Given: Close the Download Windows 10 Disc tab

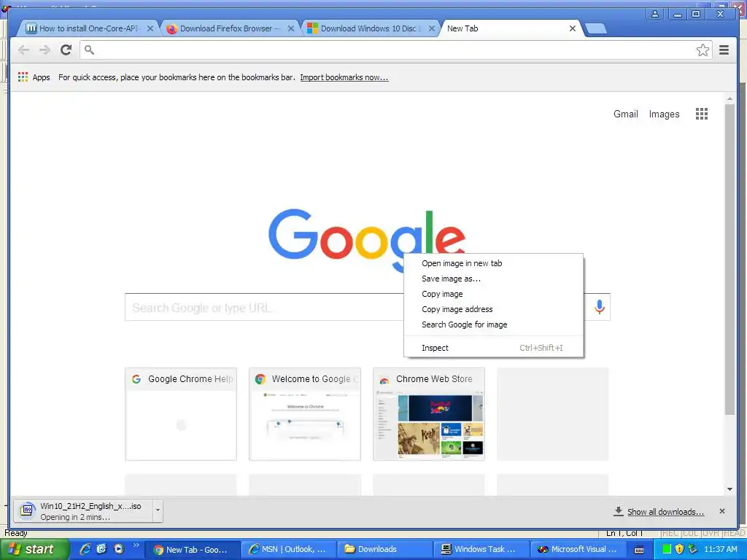Looking at the screenshot, I should [432, 28].
